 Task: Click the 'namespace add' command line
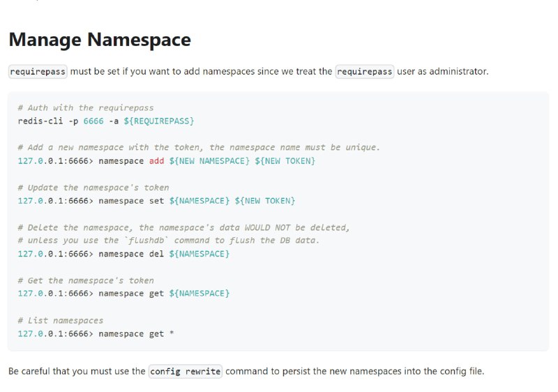[167, 161]
